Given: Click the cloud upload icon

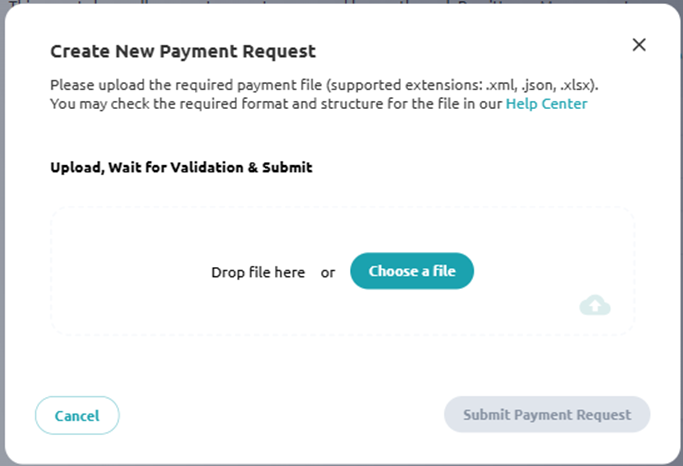Looking at the screenshot, I should 595,305.
